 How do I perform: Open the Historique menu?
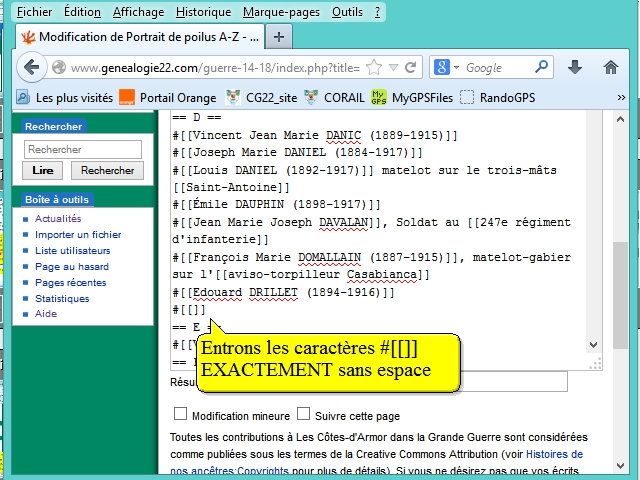coord(203,12)
